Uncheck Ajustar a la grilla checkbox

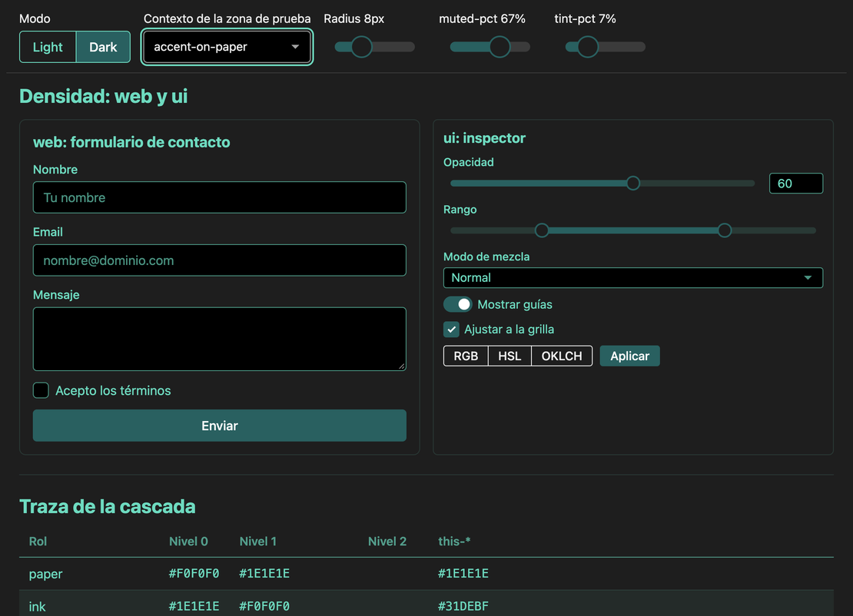[x=451, y=330]
